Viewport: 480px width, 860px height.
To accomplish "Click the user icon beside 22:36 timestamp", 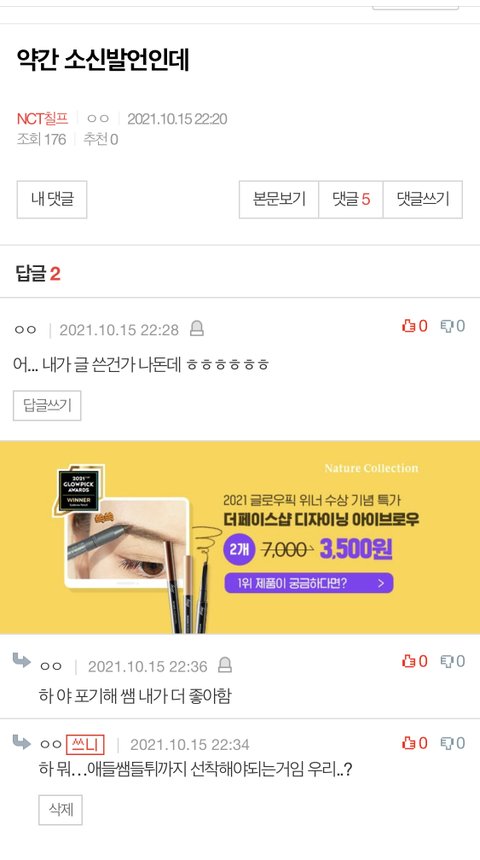I will point(225,665).
